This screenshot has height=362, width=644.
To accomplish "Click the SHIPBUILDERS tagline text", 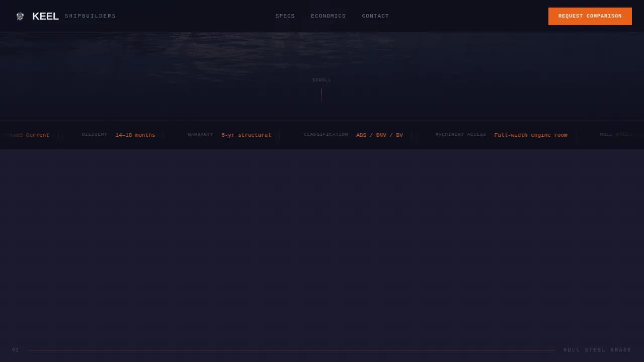I will pos(90,16).
